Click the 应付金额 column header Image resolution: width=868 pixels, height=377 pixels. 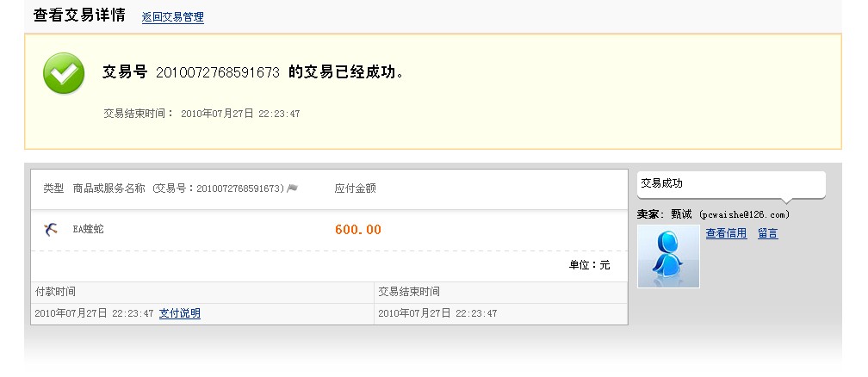pyautogui.click(x=356, y=188)
